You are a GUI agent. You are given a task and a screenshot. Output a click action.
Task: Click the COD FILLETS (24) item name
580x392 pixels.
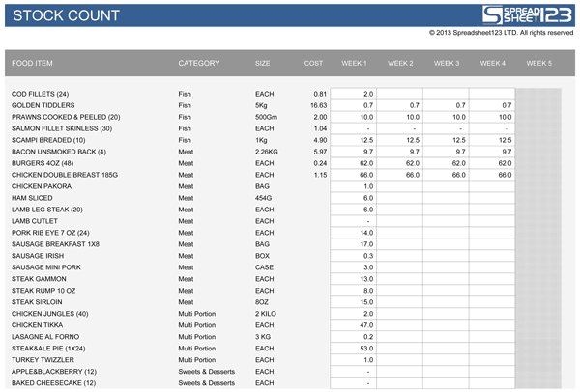point(40,94)
